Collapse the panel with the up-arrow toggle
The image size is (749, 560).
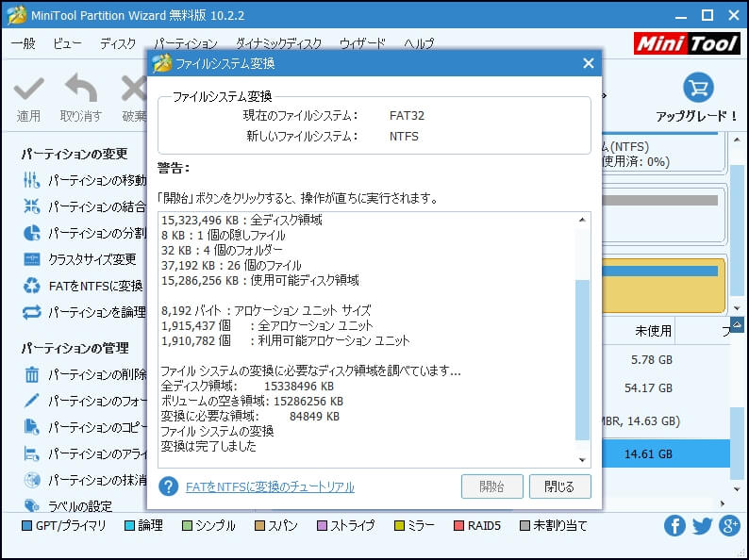(x=737, y=325)
